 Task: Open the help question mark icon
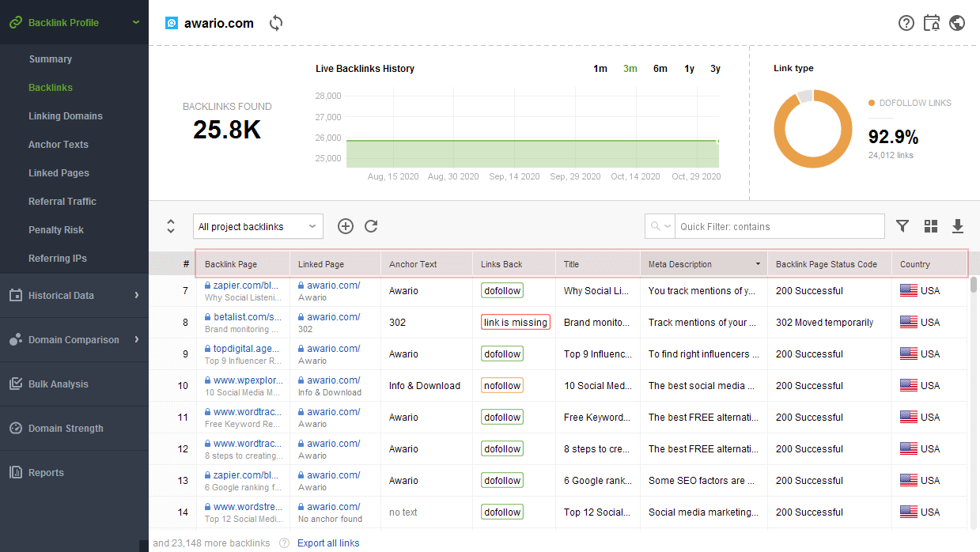tap(906, 23)
